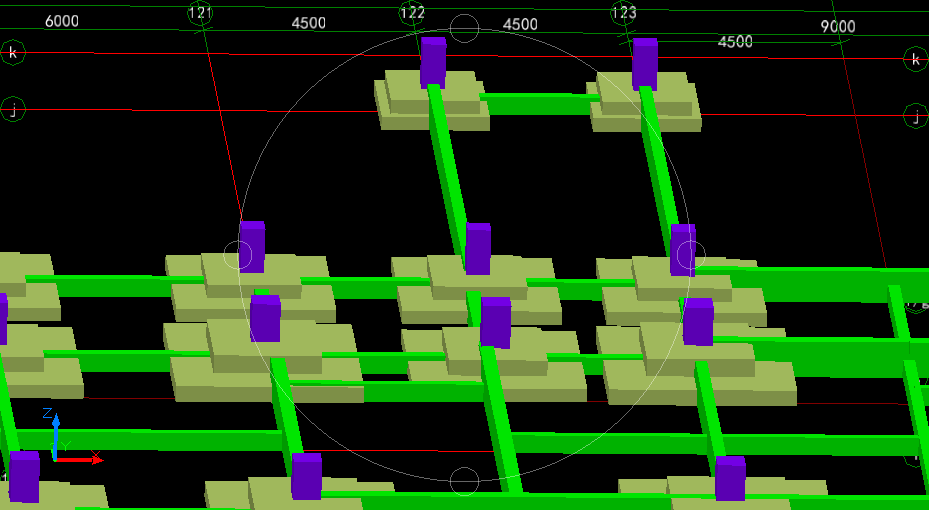The width and height of the screenshot is (929, 510).
Task: Click the orbit ring's bottom handle circle
Action: click(464, 481)
